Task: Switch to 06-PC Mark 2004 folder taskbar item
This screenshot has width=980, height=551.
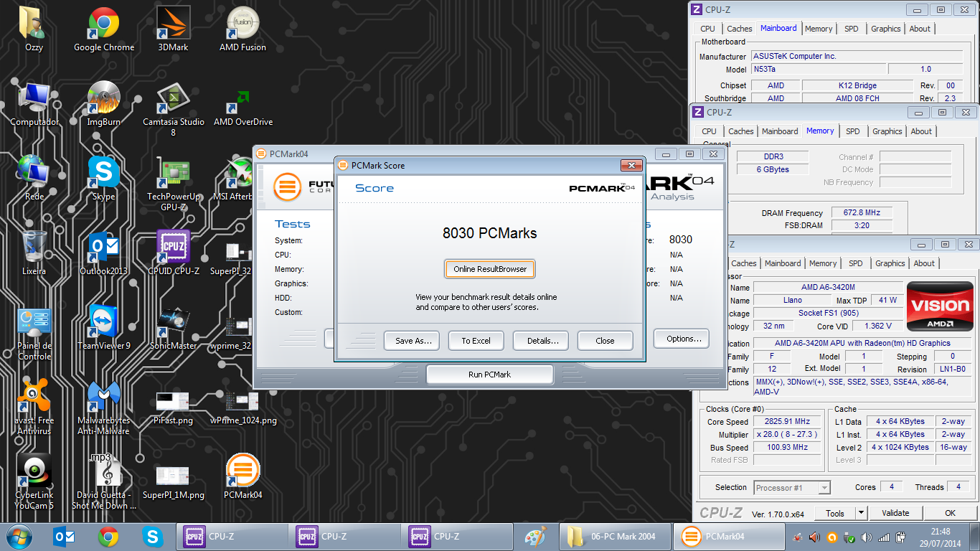Action: pyautogui.click(x=614, y=536)
